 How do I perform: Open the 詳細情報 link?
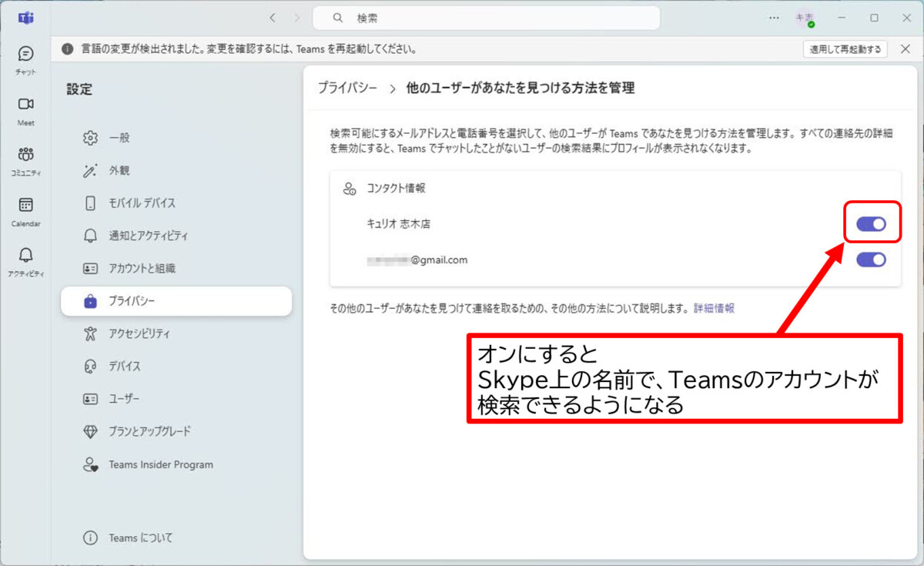pos(714,308)
